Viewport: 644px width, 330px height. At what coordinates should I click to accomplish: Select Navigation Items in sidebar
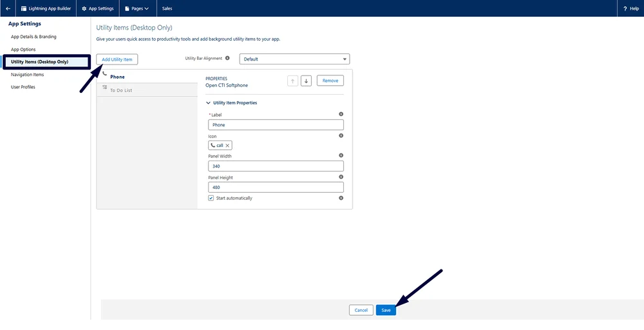[28, 75]
